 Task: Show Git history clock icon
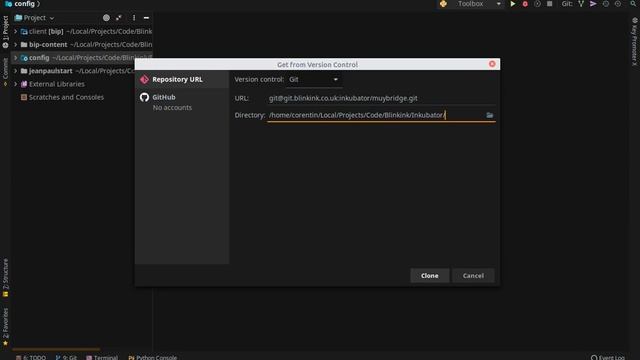coord(606,4)
